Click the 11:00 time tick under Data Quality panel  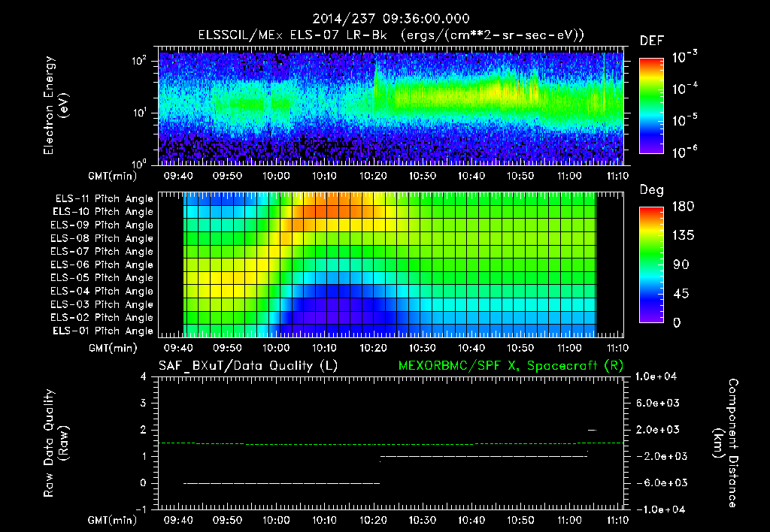pos(568,520)
